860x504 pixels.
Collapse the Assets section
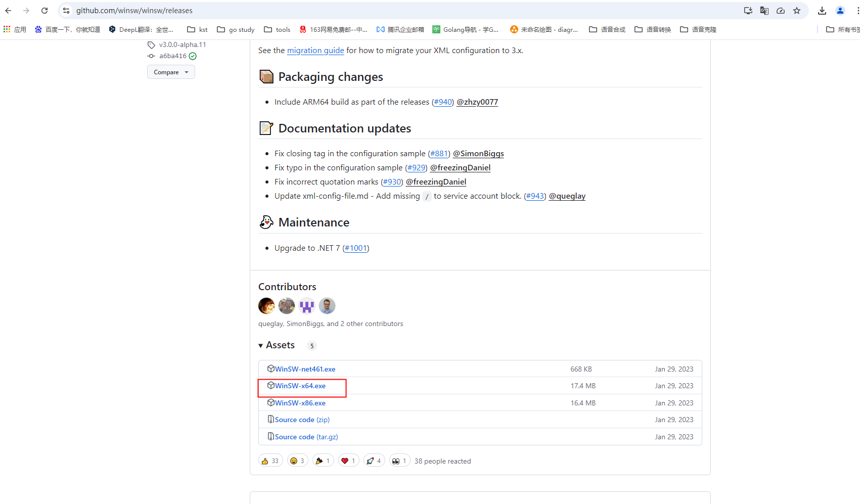pos(277,345)
